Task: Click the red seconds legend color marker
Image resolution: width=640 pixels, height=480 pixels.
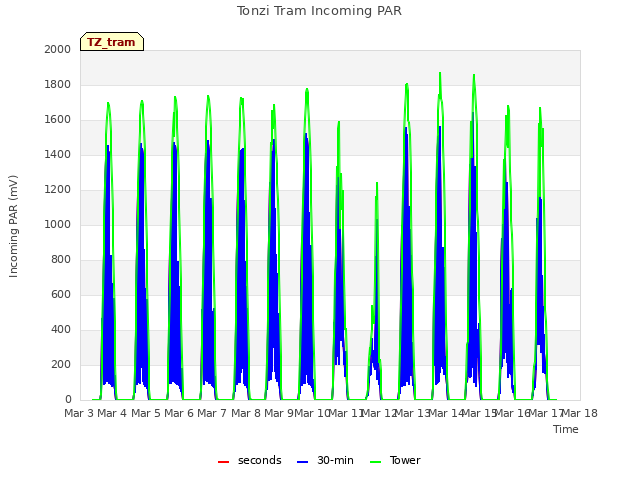Action: [224, 462]
